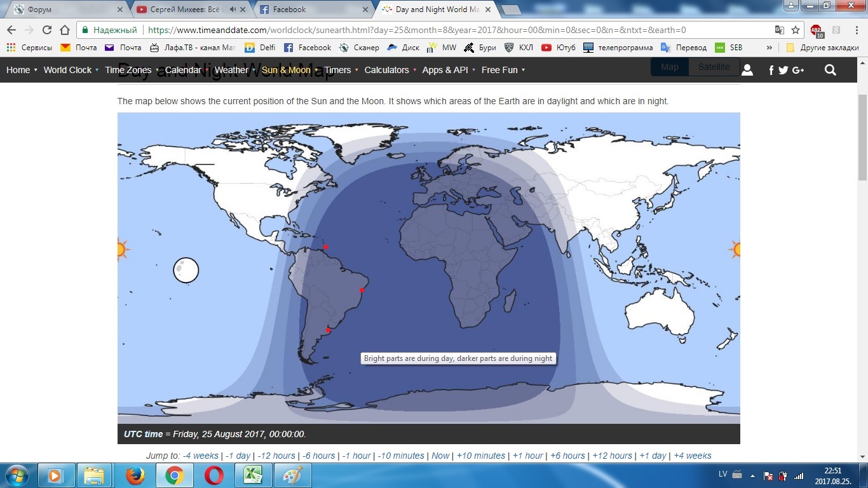Jump forward +10 minutes
The width and height of the screenshot is (868, 488).
click(x=480, y=456)
